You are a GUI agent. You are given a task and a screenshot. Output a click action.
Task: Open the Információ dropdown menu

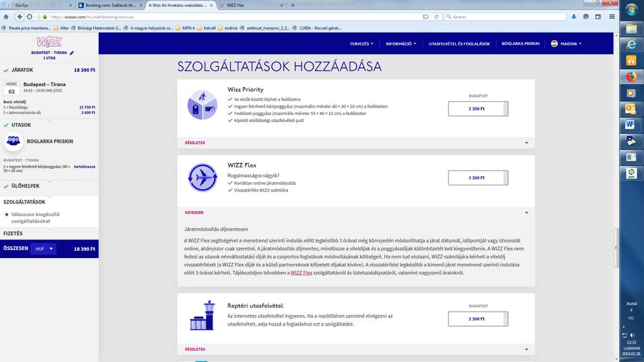[x=401, y=43]
